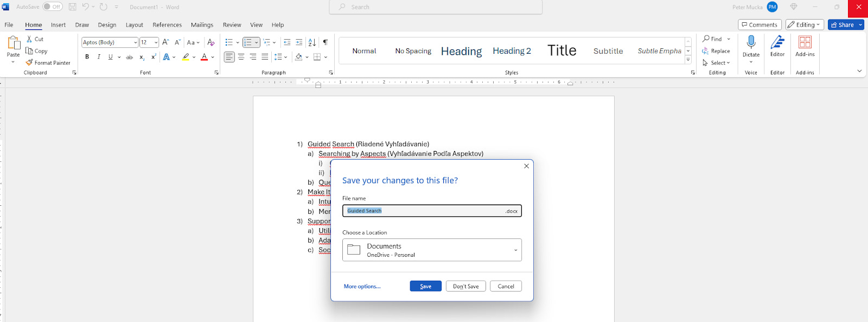Switch to the Design tab
This screenshot has width=868, height=322.
click(x=107, y=25)
